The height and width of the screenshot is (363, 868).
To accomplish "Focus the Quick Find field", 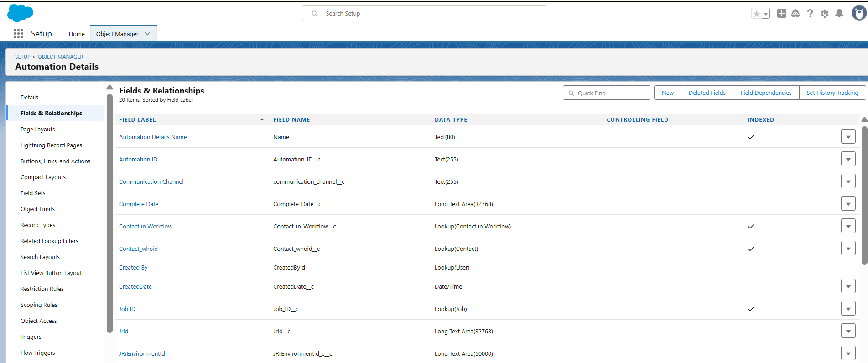I will pos(607,93).
